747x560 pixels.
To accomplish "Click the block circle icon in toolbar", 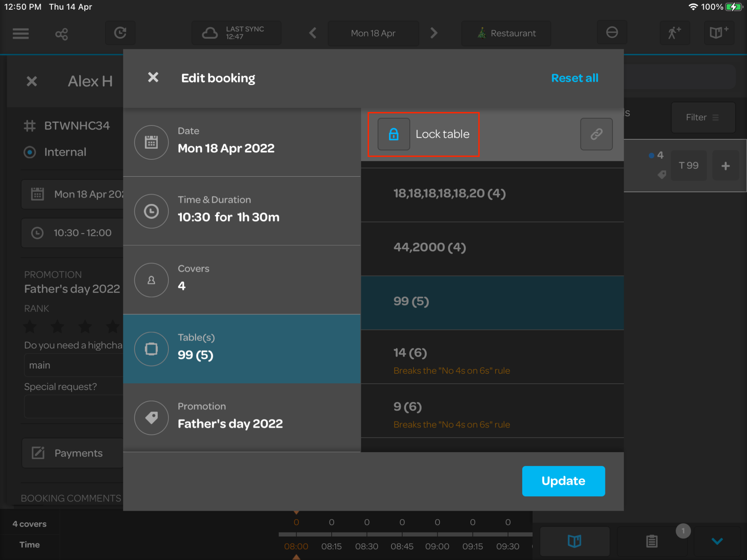I will coord(611,33).
